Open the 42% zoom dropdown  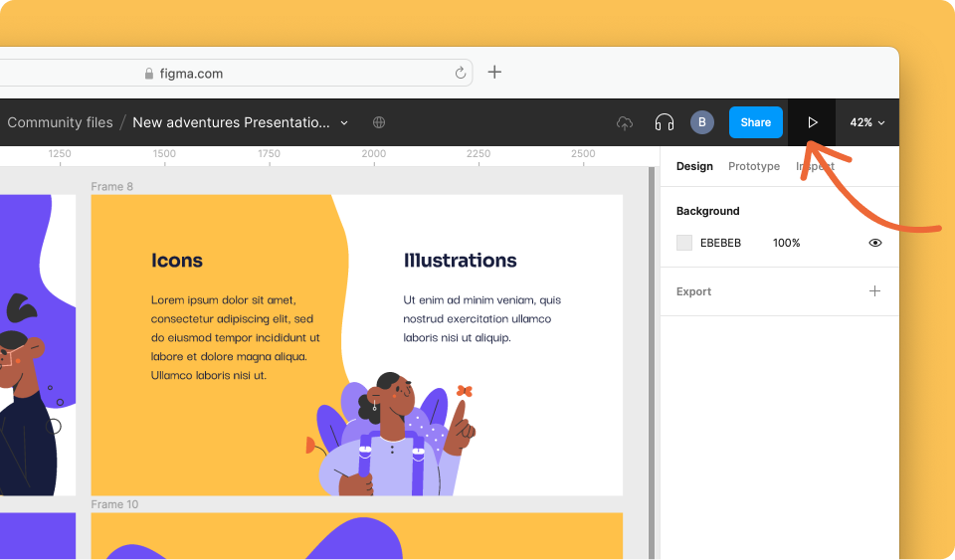point(866,122)
